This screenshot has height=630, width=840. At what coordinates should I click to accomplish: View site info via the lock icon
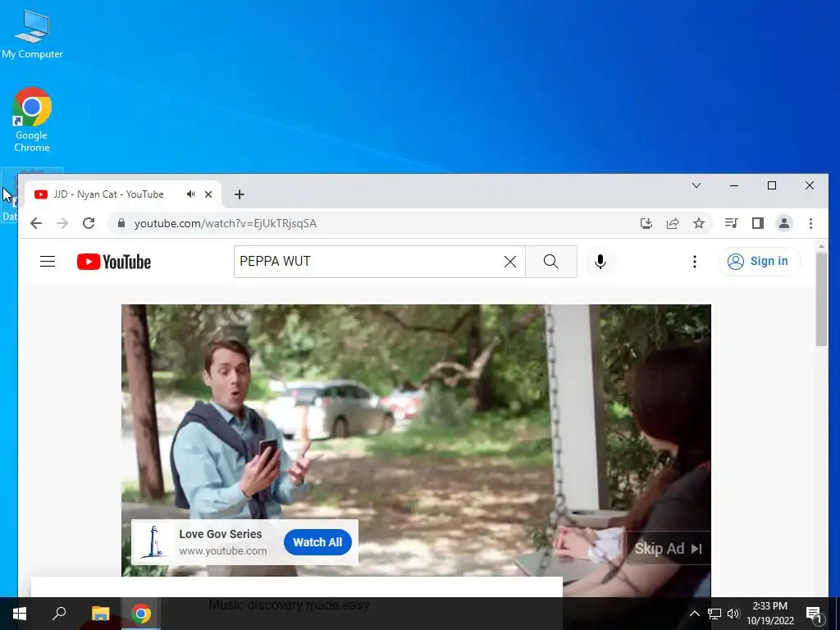pos(121,223)
